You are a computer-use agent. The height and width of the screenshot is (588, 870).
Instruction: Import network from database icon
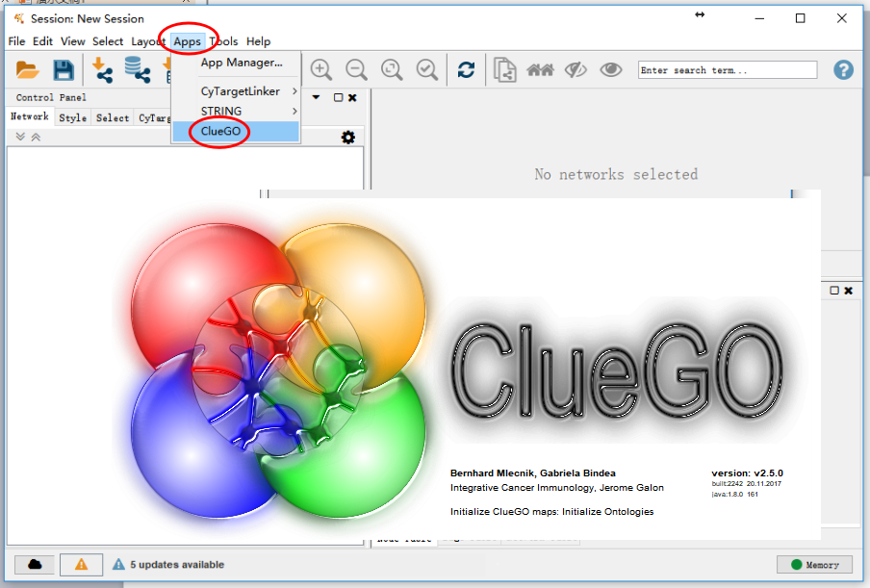(x=137, y=70)
